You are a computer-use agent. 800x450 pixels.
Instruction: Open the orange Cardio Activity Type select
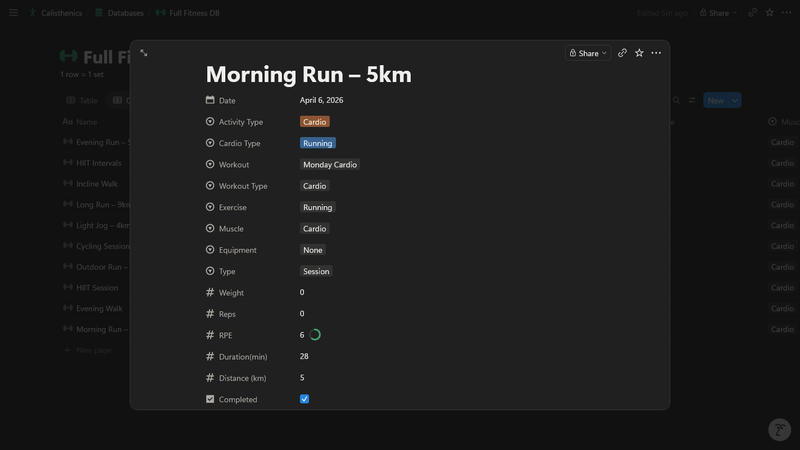314,122
